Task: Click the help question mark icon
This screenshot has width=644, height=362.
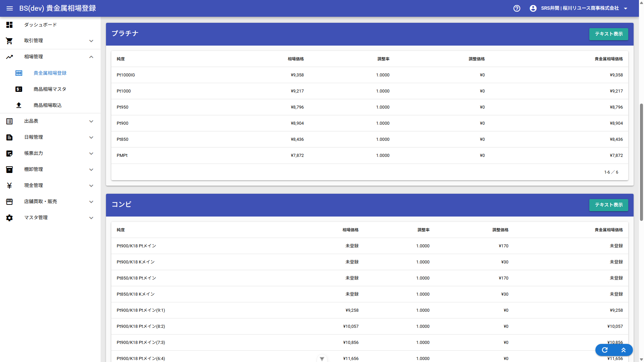Action: tap(517, 8)
